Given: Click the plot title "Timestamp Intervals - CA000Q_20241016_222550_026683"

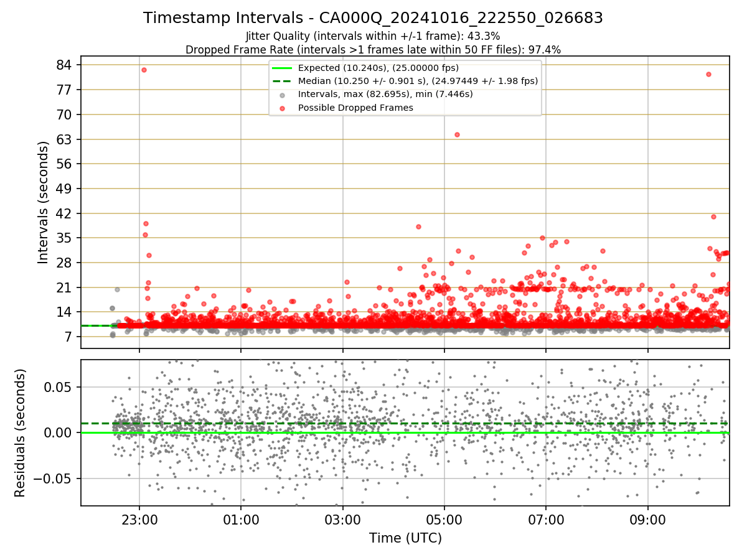Looking at the screenshot, I should click(373, 18).
